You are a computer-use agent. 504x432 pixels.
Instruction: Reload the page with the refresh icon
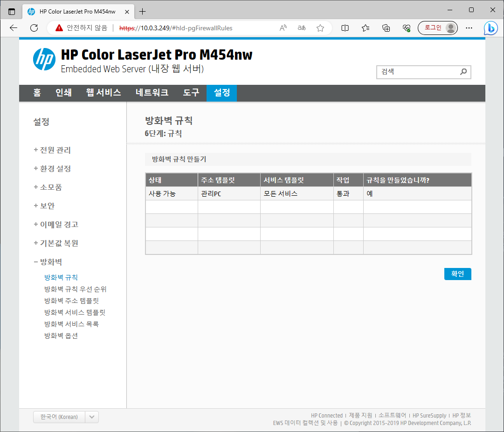(x=34, y=28)
